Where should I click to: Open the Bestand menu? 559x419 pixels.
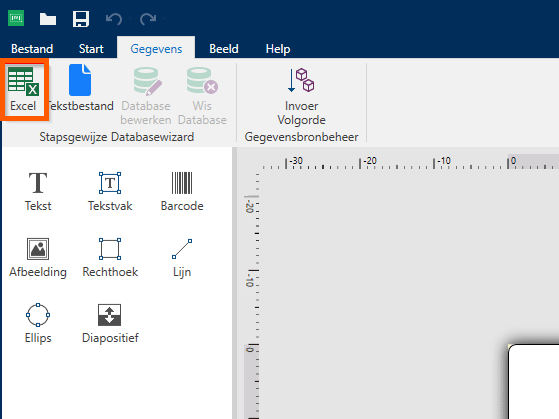point(32,49)
